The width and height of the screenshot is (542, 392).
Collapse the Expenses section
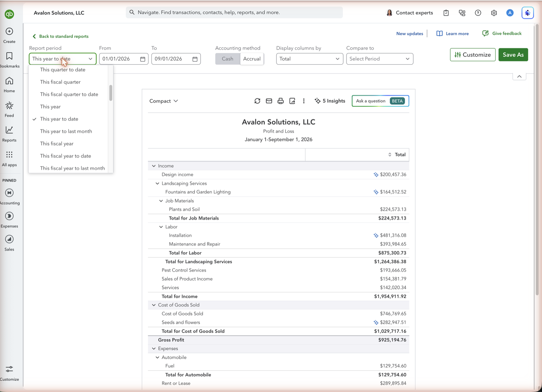coord(154,349)
